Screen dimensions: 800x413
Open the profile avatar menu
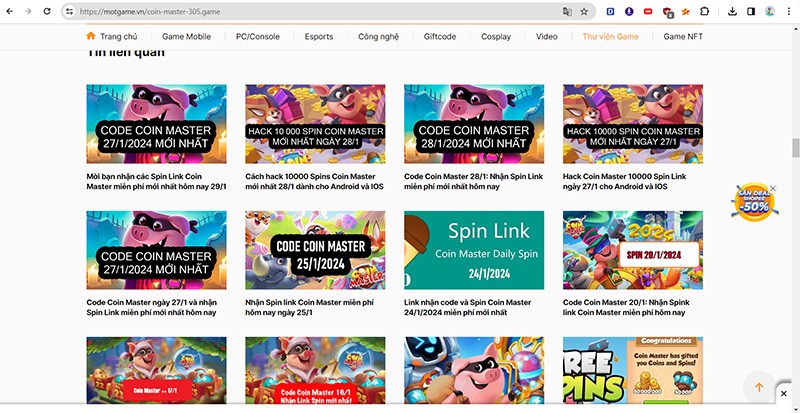tap(770, 11)
